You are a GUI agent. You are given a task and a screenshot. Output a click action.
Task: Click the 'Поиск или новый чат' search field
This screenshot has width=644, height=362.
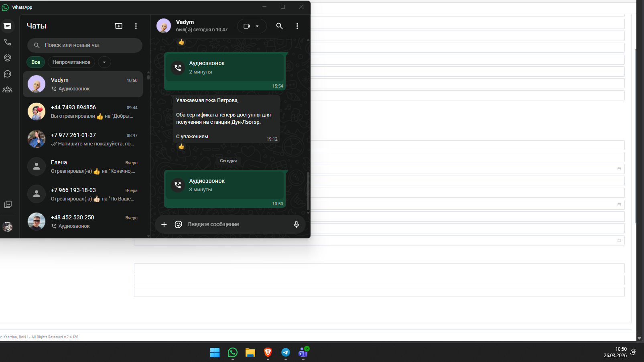click(85, 45)
